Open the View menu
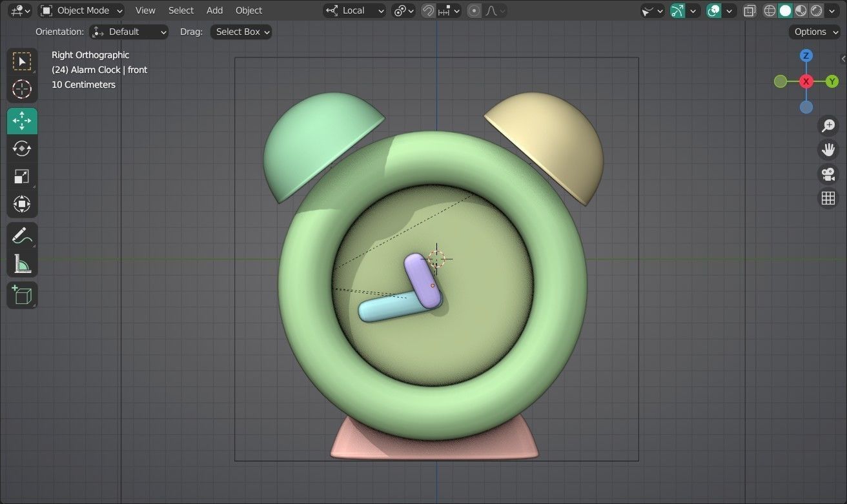 (x=145, y=10)
